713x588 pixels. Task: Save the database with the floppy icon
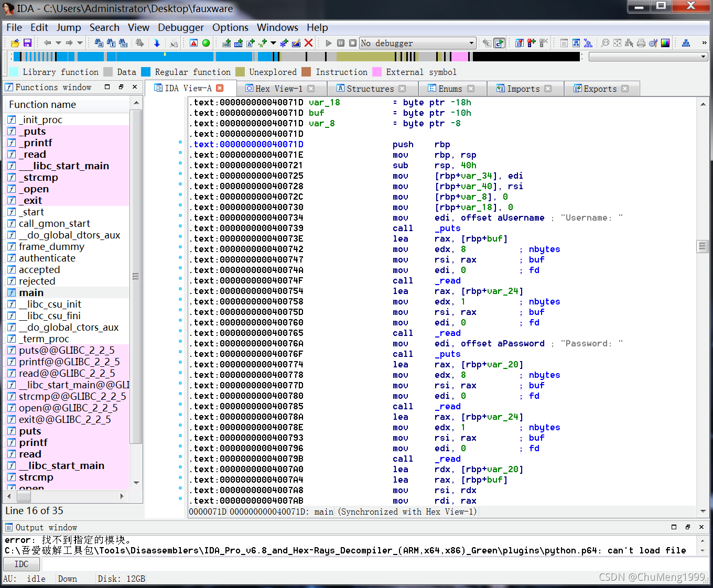28,43
